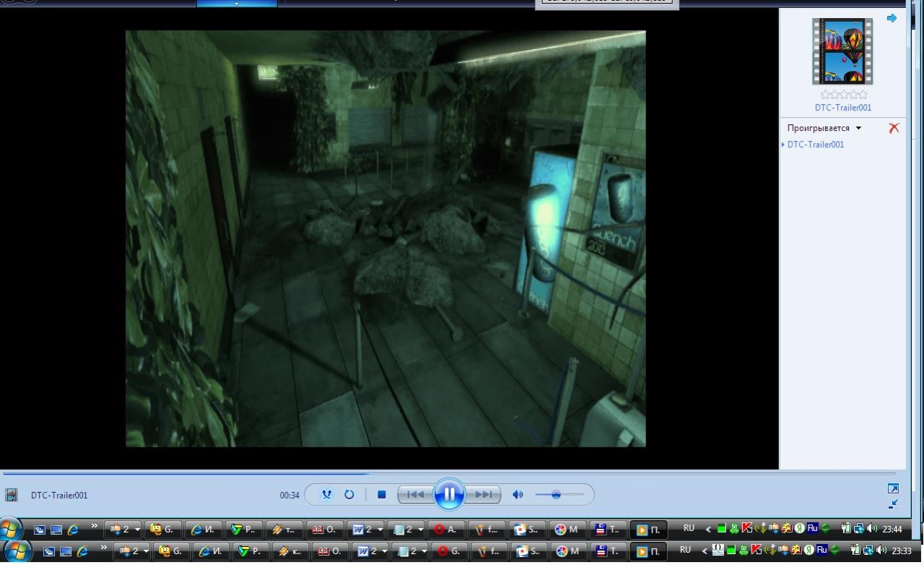Viewport: 924px width, 578px height.
Task: Click the Kaspersky K tray icon, 23:44 taskbar
Action: [x=747, y=529]
